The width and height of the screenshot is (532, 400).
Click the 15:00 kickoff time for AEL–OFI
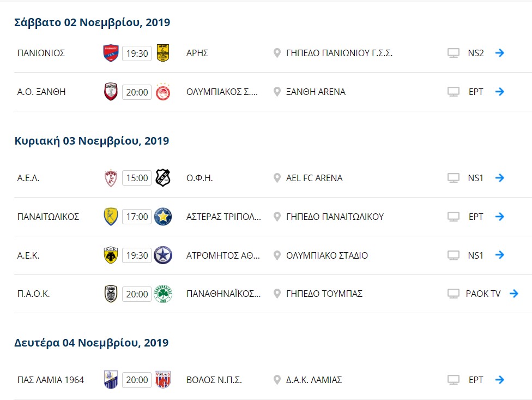[137, 178]
